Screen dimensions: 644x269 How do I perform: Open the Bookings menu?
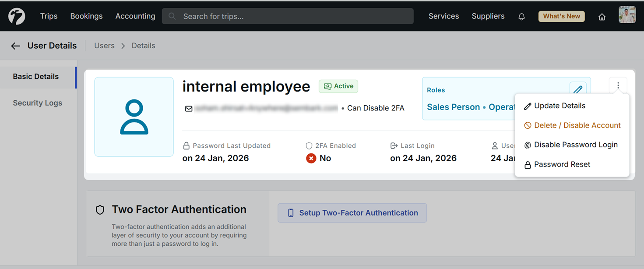[86, 16]
